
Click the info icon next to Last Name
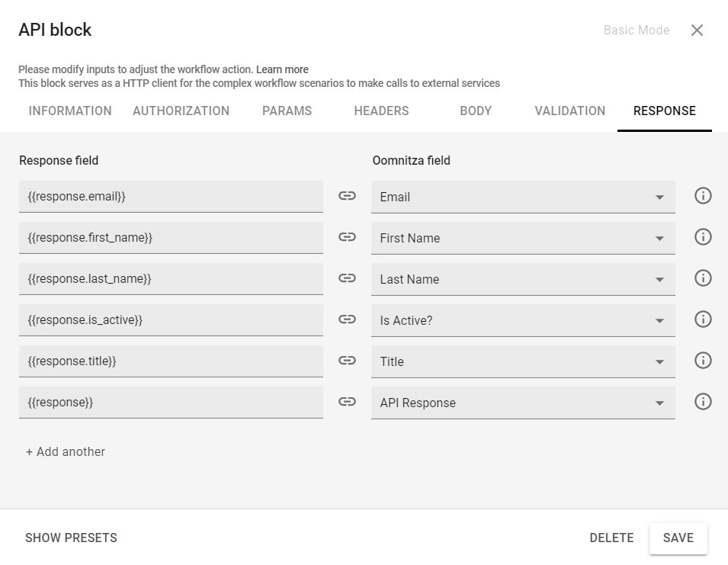click(702, 278)
